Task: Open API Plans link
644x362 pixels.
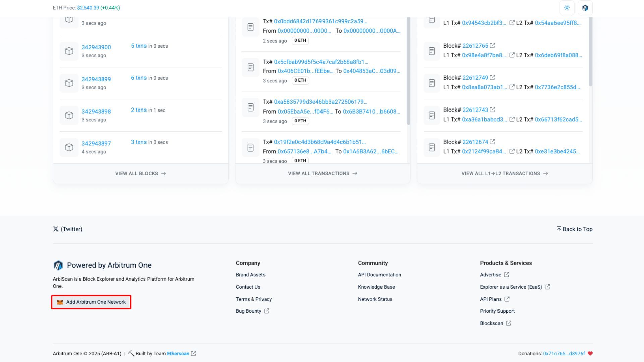Action: pyautogui.click(x=495, y=299)
